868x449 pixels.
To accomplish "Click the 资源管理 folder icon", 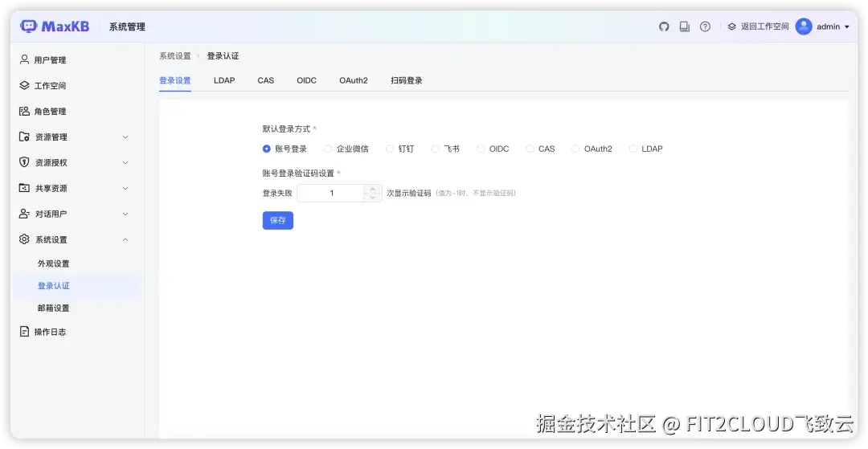I will pos(24,137).
